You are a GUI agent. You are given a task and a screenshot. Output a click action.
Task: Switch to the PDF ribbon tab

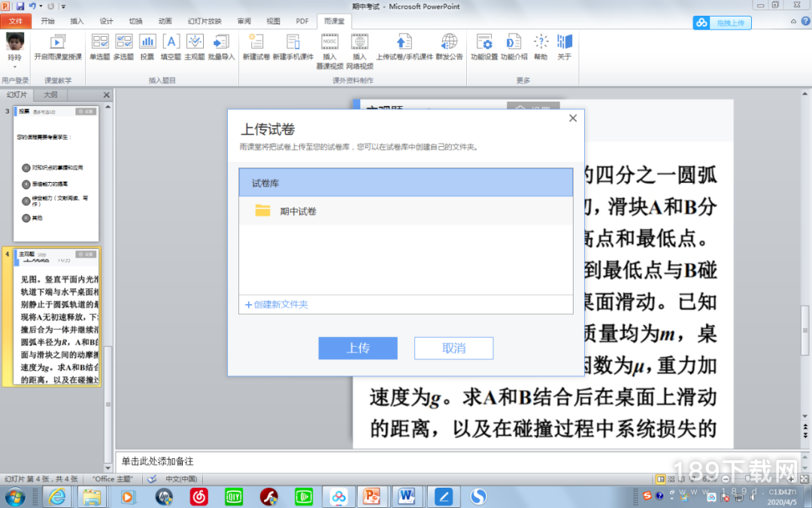coord(302,21)
